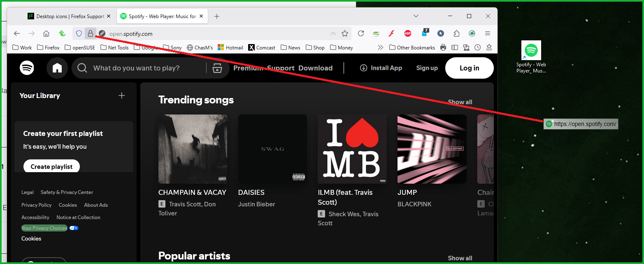Open the ABP Adblock Plus extension
Image resolution: width=644 pixels, height=264 pixels.
click(408, 34)
